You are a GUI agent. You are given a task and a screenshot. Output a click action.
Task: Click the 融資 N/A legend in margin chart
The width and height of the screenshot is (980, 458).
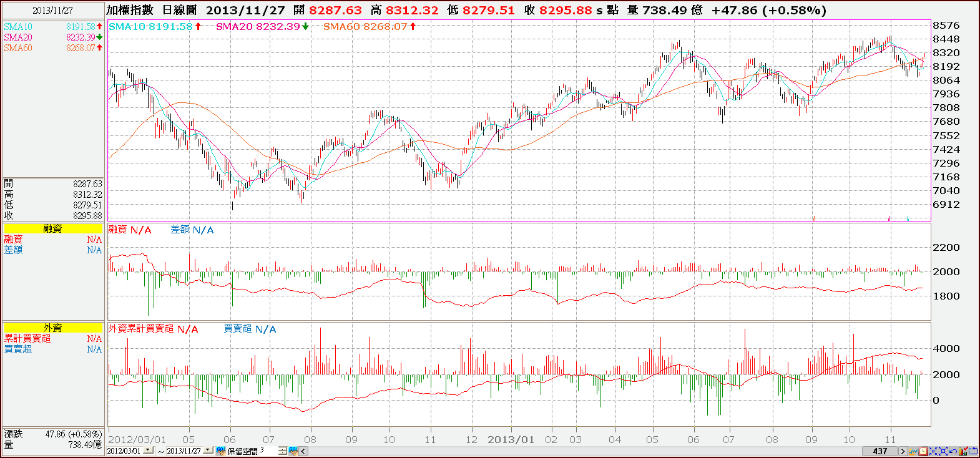point(130,230)
